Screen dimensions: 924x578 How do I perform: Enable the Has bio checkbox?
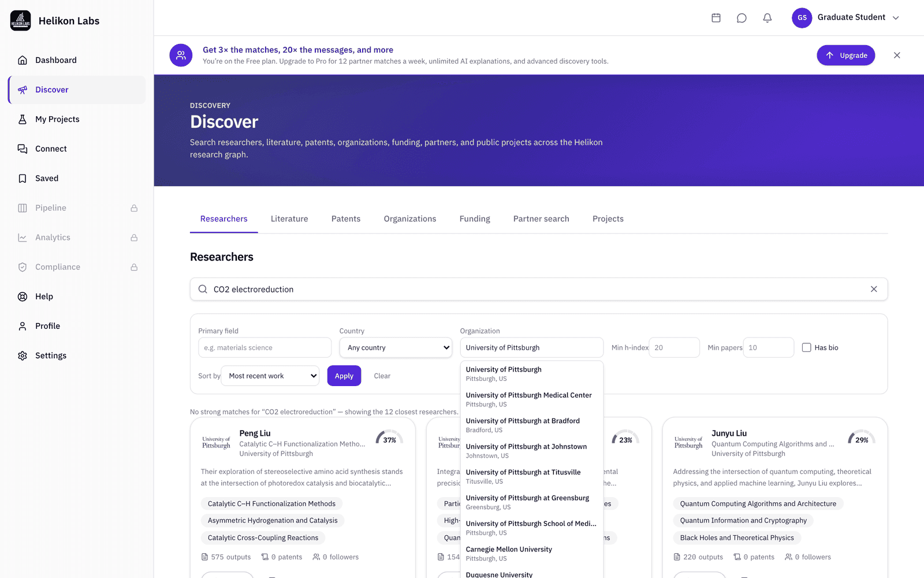pos(807,347)
